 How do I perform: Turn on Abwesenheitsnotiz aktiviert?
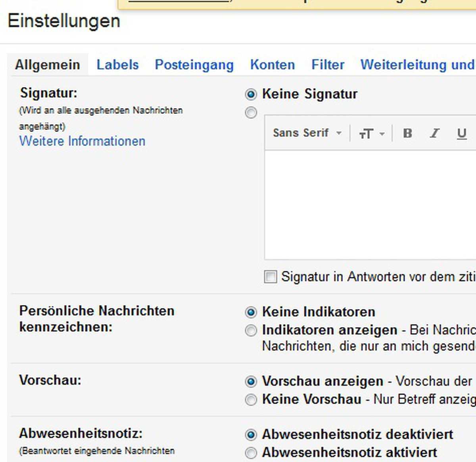pyautogui.click(x=251, y=452)
